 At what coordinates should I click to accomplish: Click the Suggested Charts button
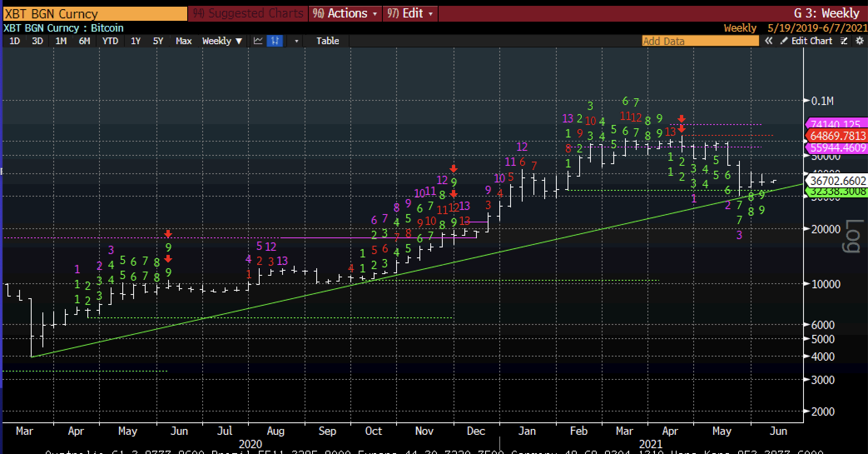tap(248, 13)
